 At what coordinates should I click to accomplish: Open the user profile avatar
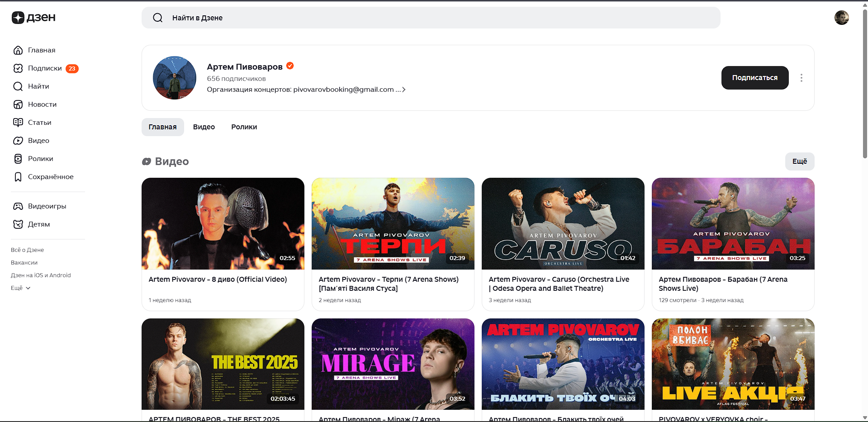coord(841,18)
